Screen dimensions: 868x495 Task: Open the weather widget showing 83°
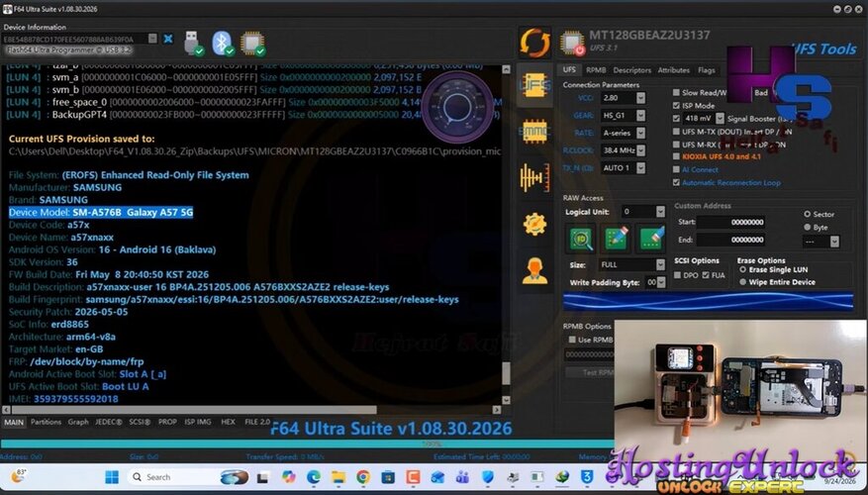point(18,476)
